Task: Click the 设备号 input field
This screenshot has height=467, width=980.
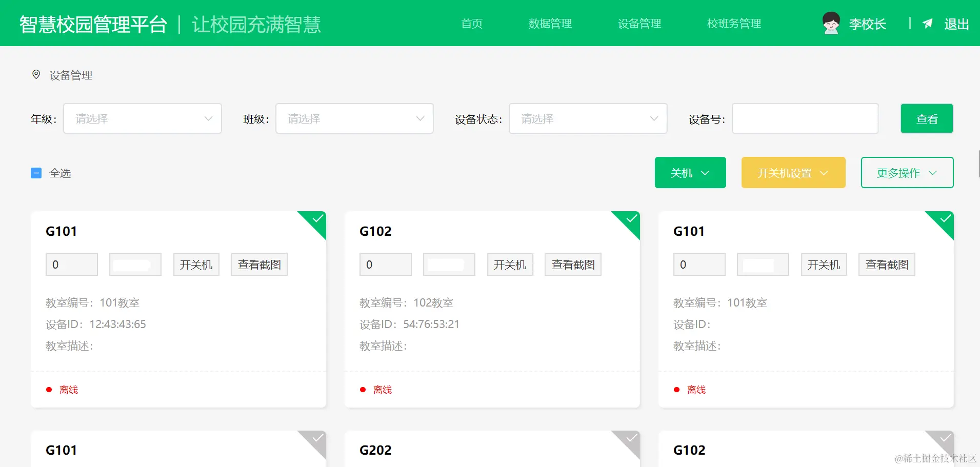Action: 805,118
